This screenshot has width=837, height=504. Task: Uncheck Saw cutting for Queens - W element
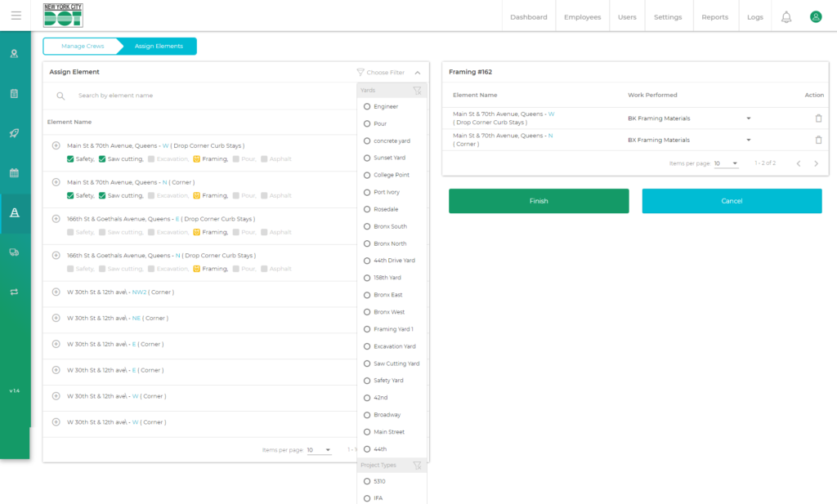click(x=102, y=159)
